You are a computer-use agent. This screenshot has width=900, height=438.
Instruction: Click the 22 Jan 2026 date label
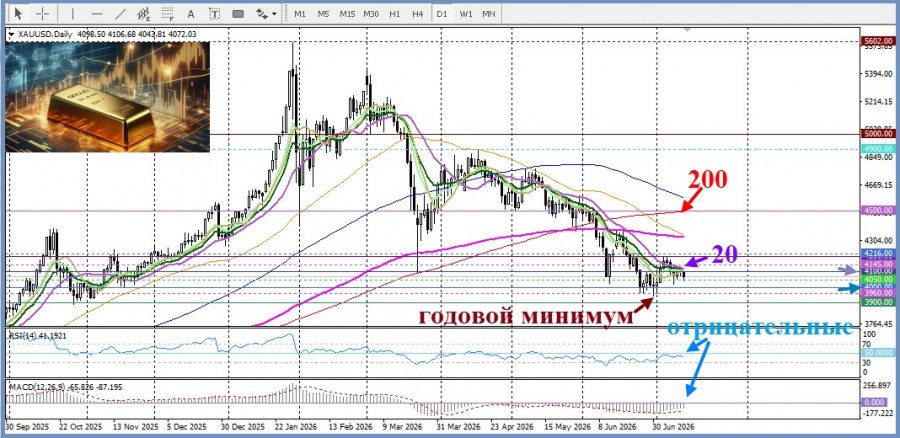point(297,427)
